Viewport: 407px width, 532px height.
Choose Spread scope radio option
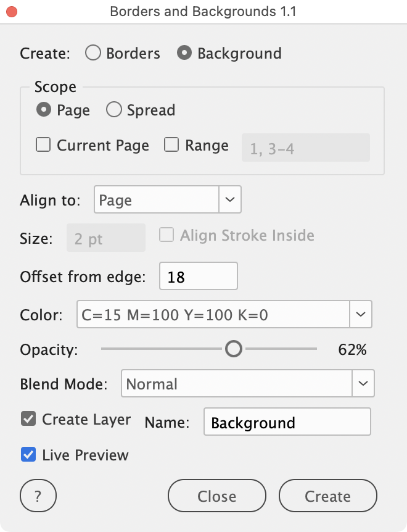point(114,110)
